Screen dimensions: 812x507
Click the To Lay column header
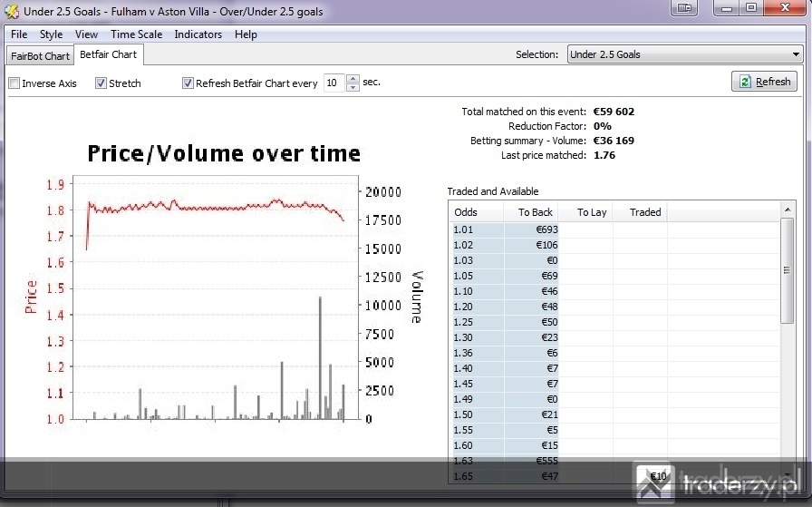tap(585, 212)
